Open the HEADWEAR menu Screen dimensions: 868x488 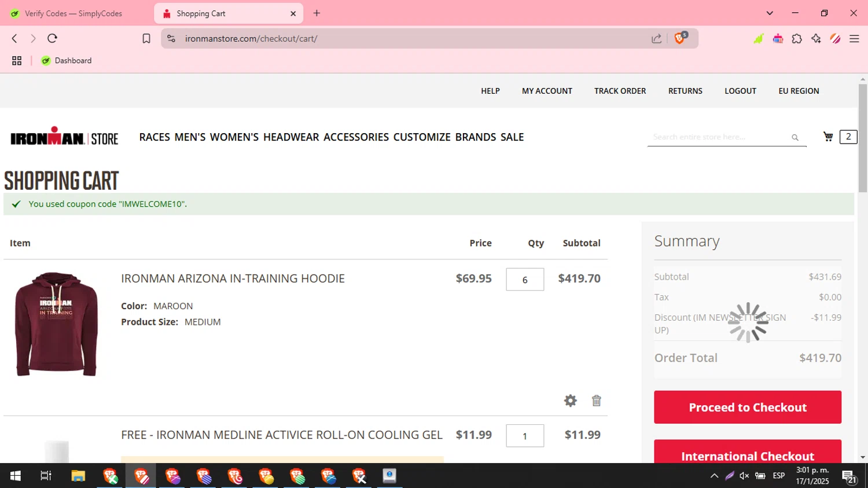click(x=291, y=137)
